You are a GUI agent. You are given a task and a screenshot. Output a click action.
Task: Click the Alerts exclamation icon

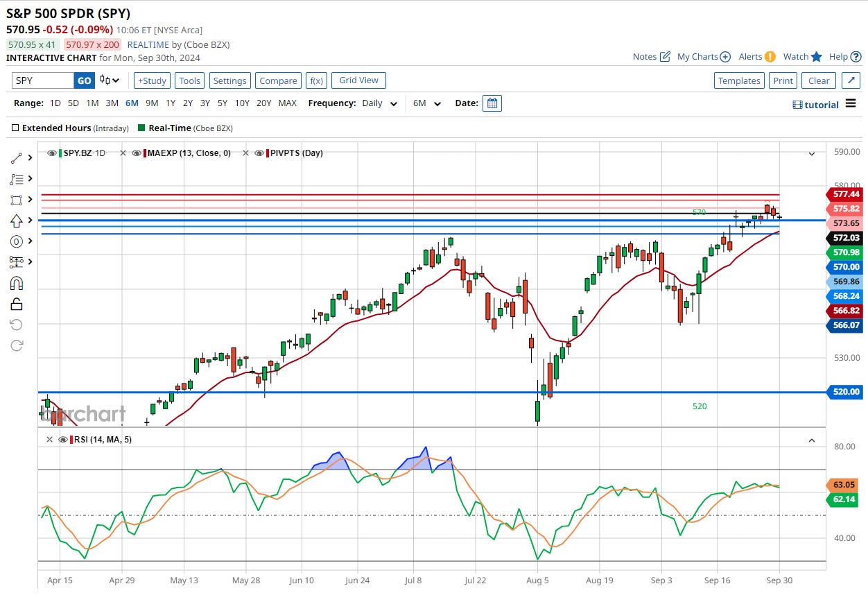(x=770, y=57)
